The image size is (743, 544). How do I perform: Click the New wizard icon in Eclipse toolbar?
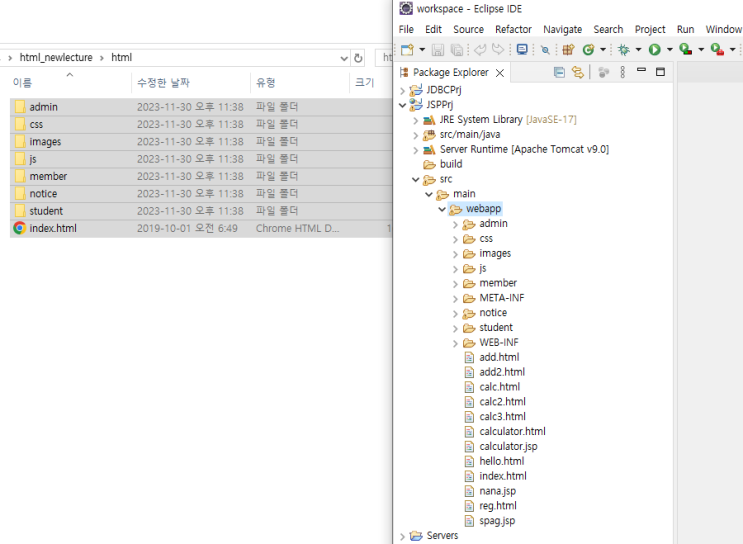pos(407,49)
